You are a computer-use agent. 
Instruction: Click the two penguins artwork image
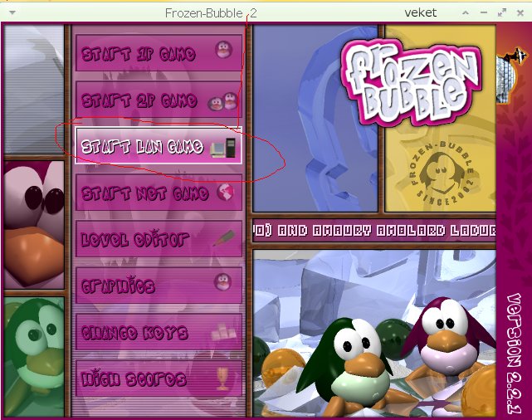(x=374, y=334)
